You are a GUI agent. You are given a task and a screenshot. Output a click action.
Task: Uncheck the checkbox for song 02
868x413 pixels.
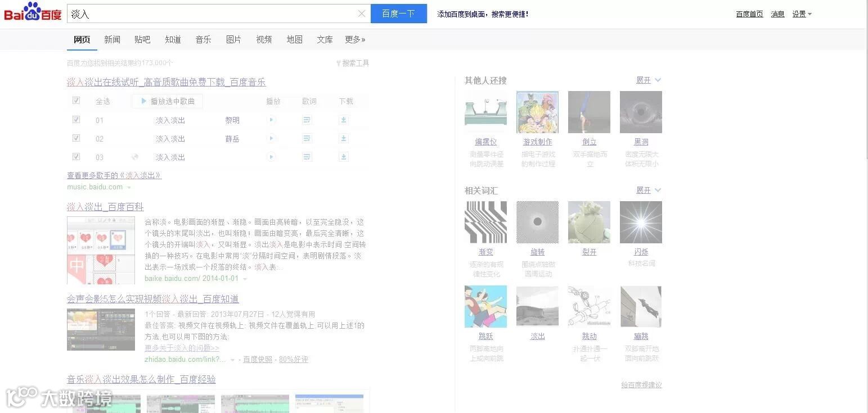[x=77, y=138]
